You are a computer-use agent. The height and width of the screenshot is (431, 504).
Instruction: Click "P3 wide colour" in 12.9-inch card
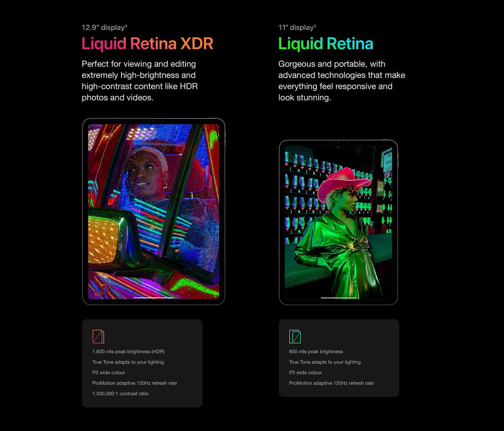point(109,372)
